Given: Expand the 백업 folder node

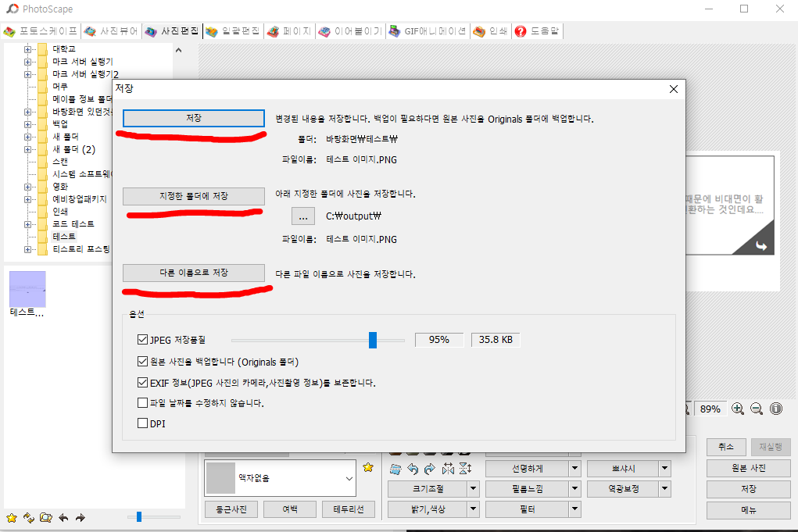Looking at the screenshot, I should point(27,124).
